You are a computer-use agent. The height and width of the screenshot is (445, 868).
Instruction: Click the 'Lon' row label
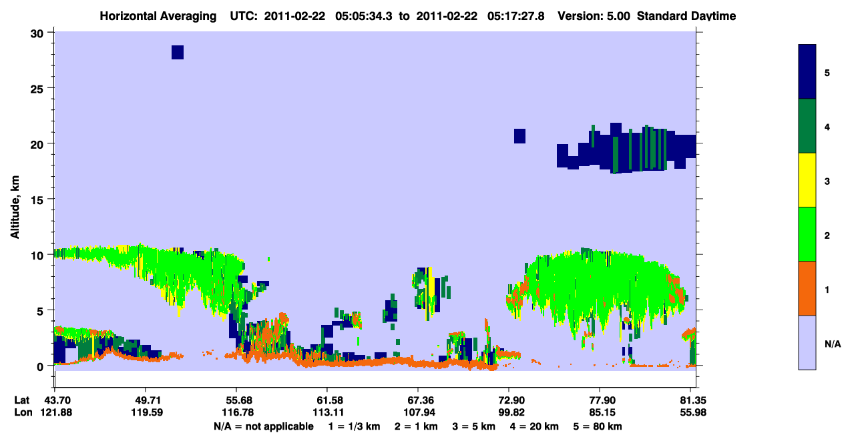[23, 412]
